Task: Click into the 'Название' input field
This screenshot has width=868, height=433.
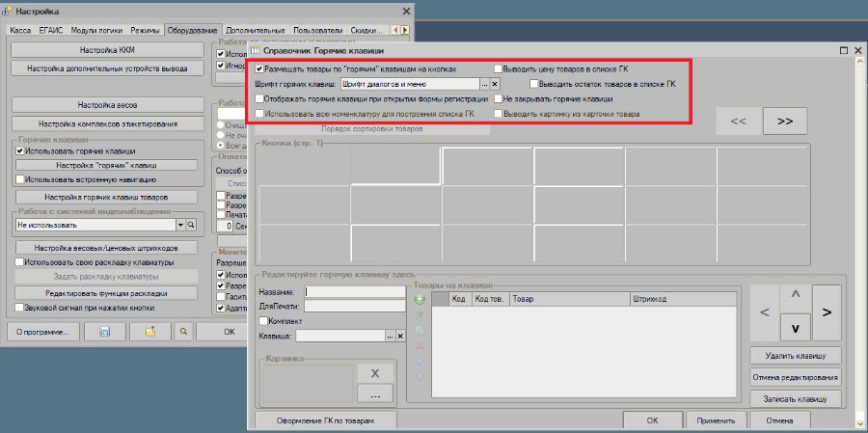Action: coord(355,292)
